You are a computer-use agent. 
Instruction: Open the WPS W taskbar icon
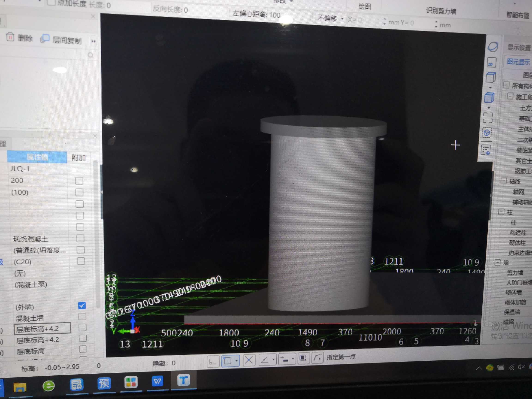point(157,381)
